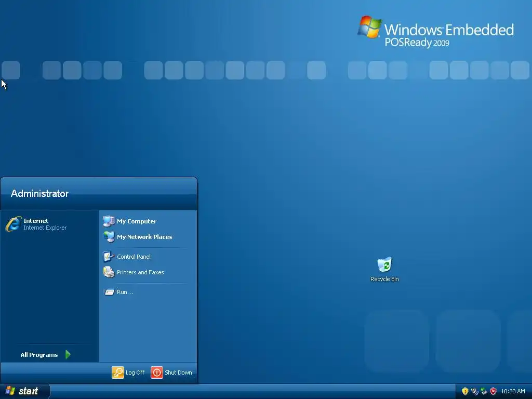This screenshot has height=399, width=532.
Task: Click the 10:33 AM taskbar clock
Action: 513,391
